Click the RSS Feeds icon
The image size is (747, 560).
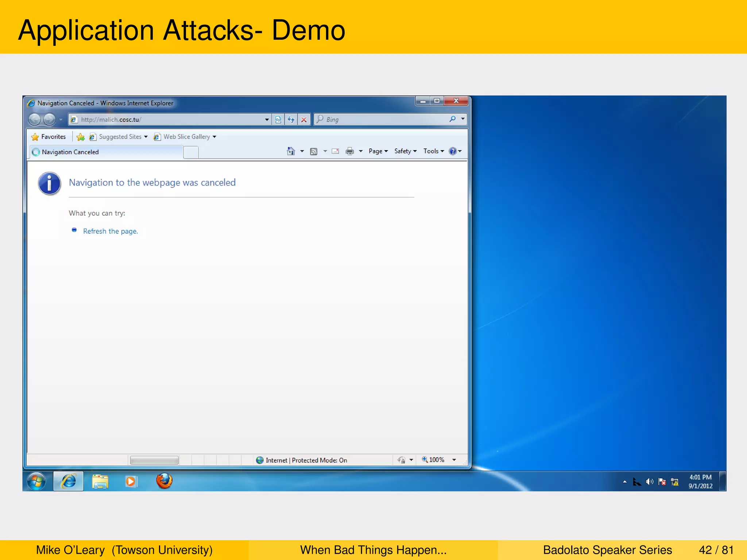[314, 151]
